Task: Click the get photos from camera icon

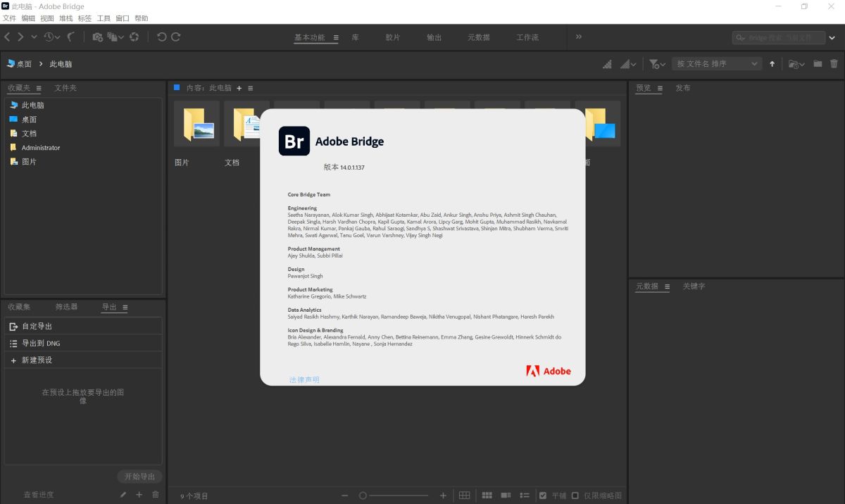Action: [x=98, y=37]
